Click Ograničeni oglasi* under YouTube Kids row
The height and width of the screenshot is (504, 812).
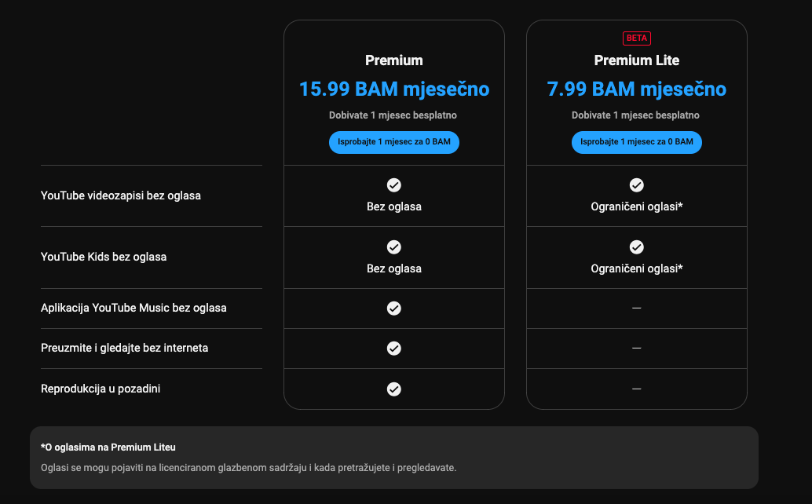click(636, 268)
